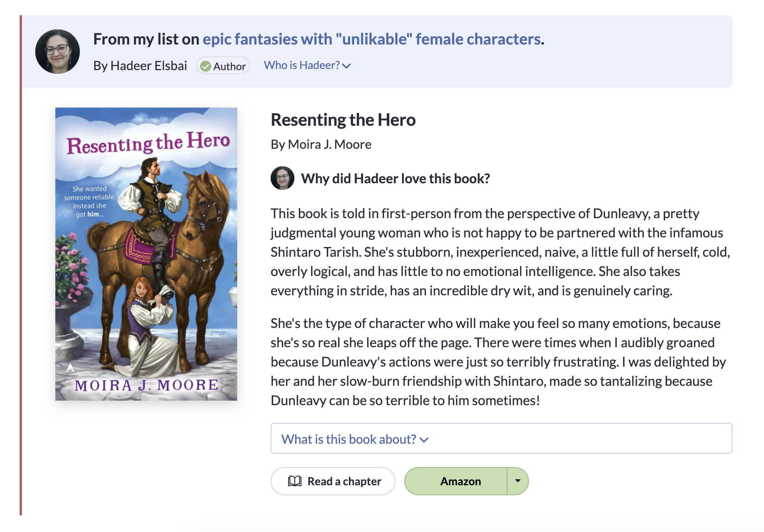Click the open-book icon in Read a chapter

point(295,481)
